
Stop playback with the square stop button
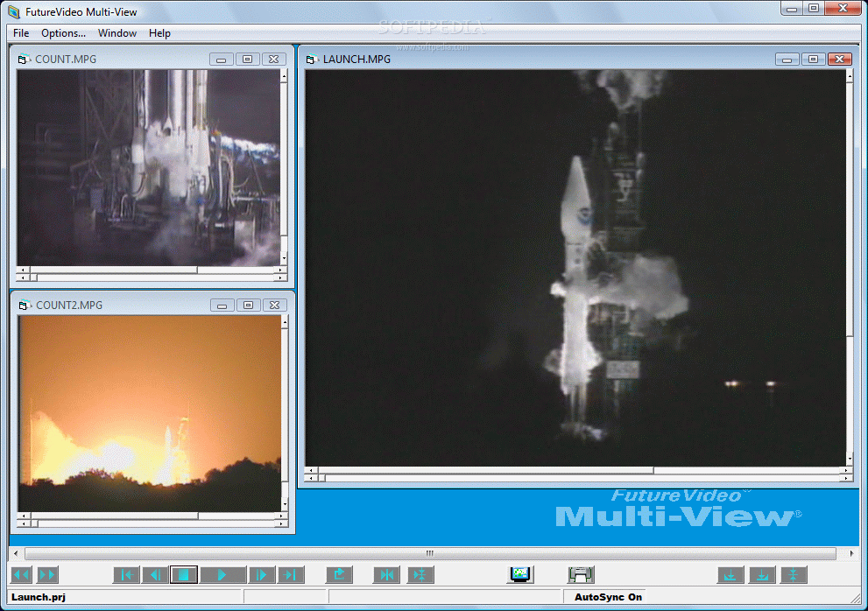tap(184, 575)
